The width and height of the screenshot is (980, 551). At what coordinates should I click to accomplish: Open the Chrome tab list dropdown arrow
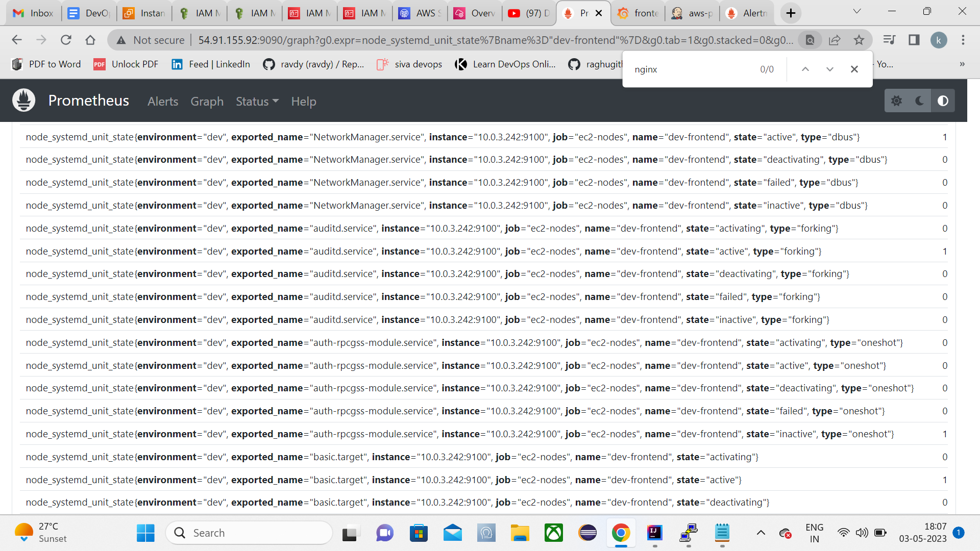point(857,11)
